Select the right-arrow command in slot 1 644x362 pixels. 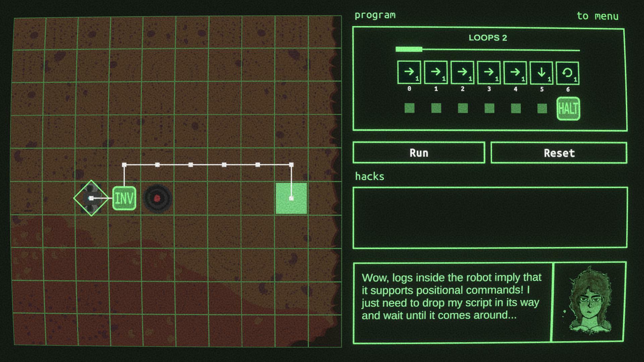click(x=436, y=72)
